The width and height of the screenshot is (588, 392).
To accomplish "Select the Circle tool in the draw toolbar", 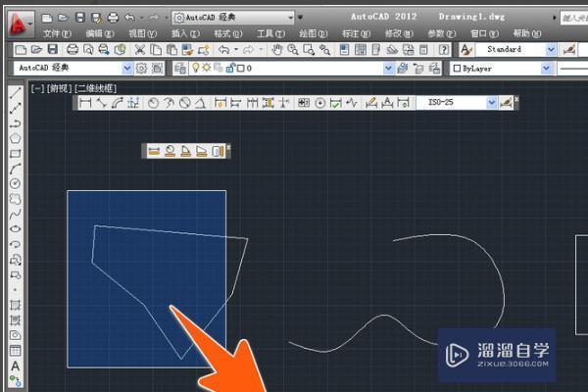I will [x=15, y=183].
